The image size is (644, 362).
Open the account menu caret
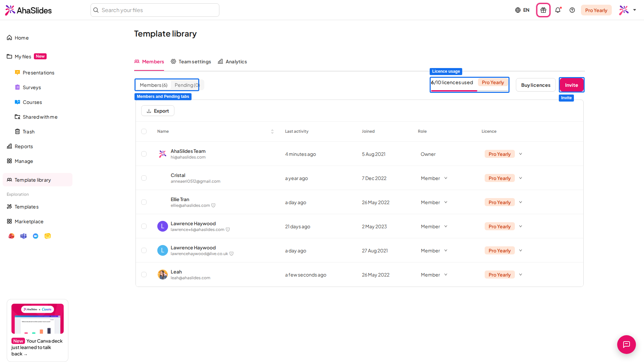635,10
